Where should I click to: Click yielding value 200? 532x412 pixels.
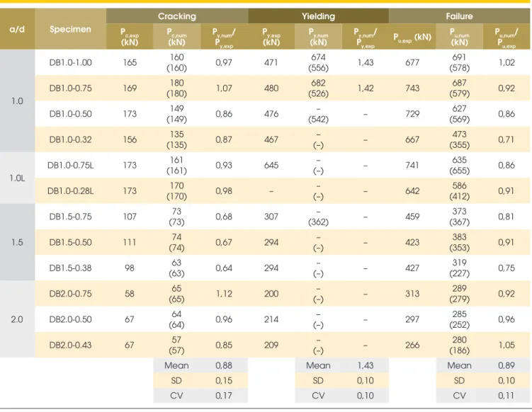[271, 294]
